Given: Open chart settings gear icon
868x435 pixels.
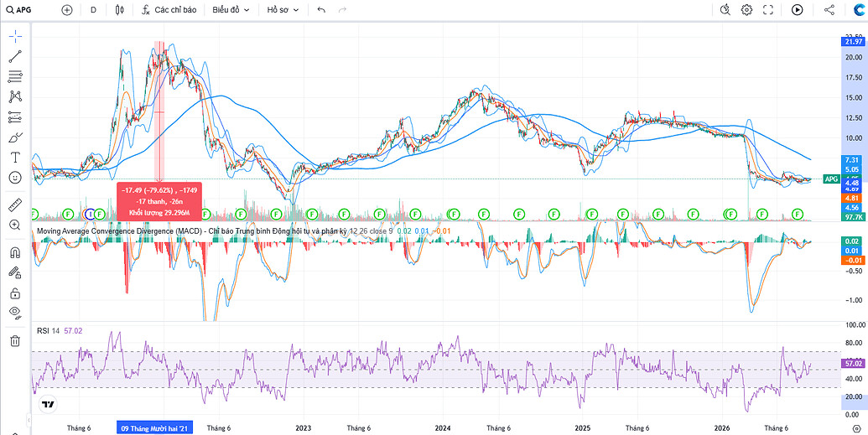Looking at the screenshot, I should 746,9.
